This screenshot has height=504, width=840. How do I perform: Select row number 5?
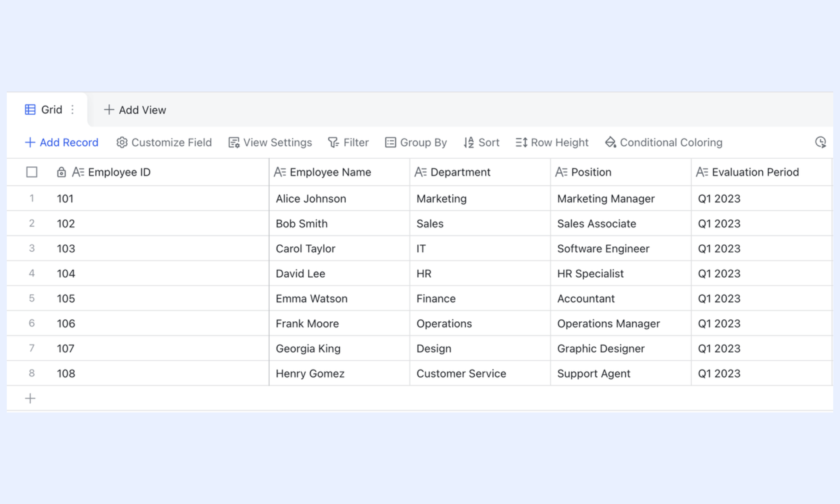31,298
